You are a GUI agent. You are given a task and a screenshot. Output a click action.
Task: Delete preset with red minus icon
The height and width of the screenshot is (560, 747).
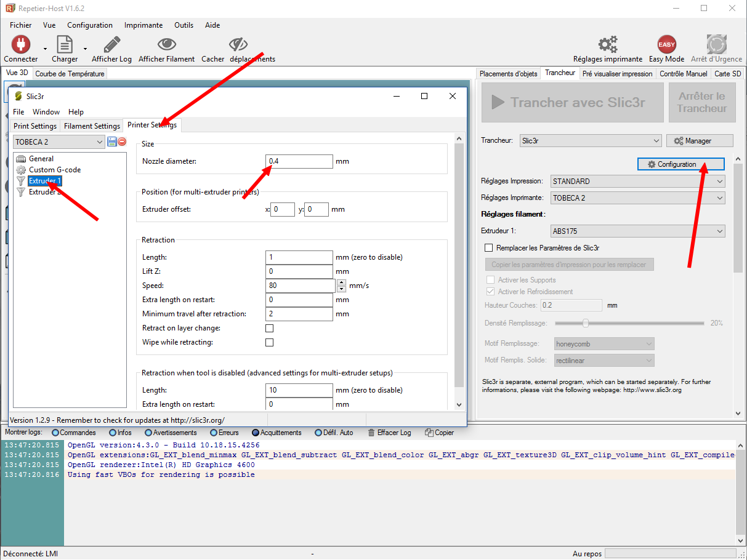(x=122, y=142)
